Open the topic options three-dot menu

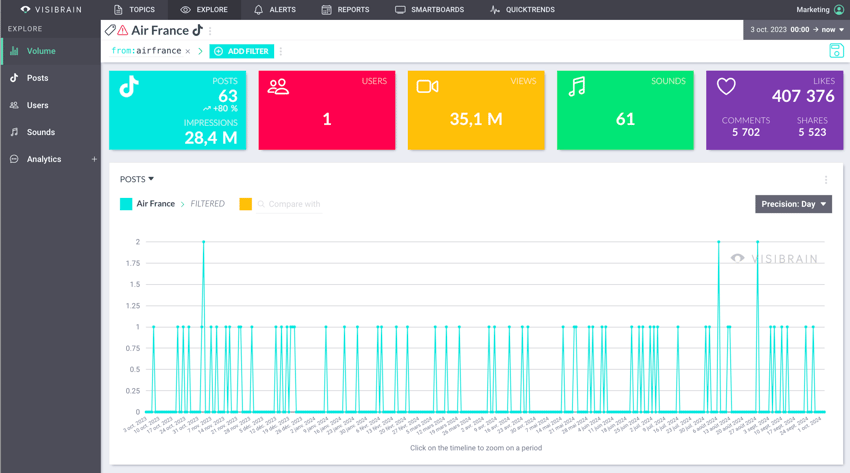click(x=210, y=31)
